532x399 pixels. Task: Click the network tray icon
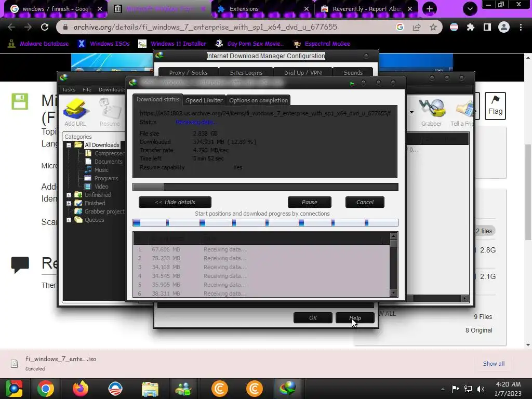468,389
